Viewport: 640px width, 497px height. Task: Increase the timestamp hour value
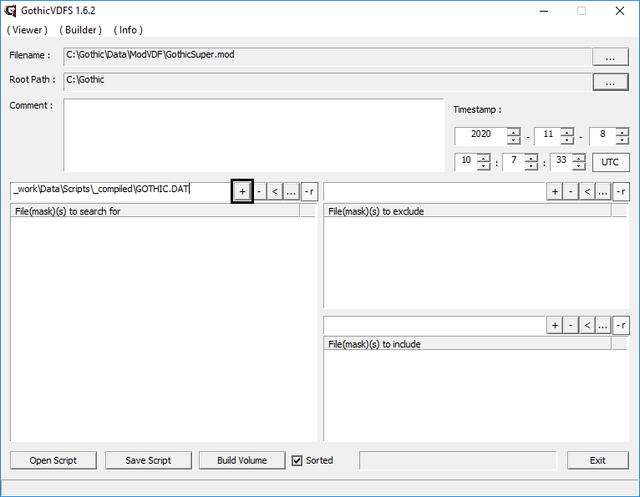(483, 158)
